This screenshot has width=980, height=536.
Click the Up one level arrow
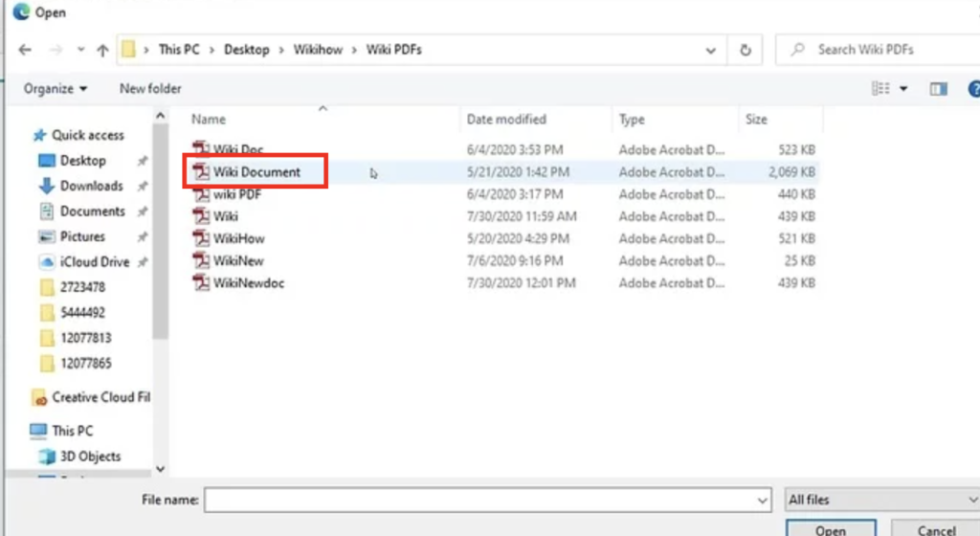click(x=102, y=50)
